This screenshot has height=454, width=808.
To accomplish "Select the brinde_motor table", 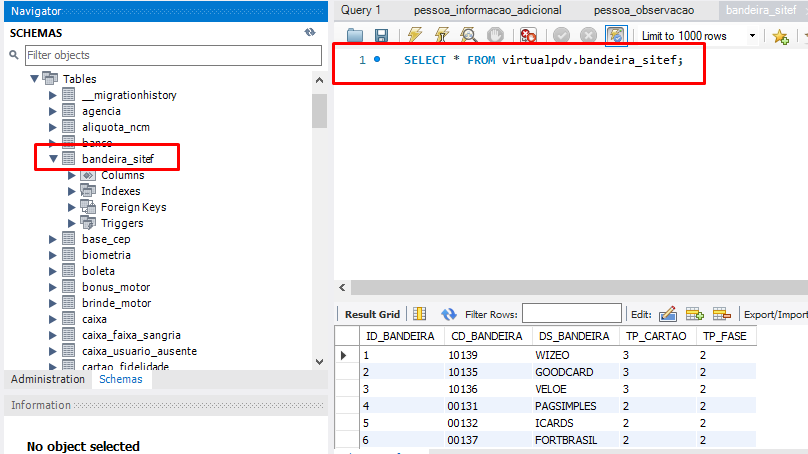I will 116,303.
